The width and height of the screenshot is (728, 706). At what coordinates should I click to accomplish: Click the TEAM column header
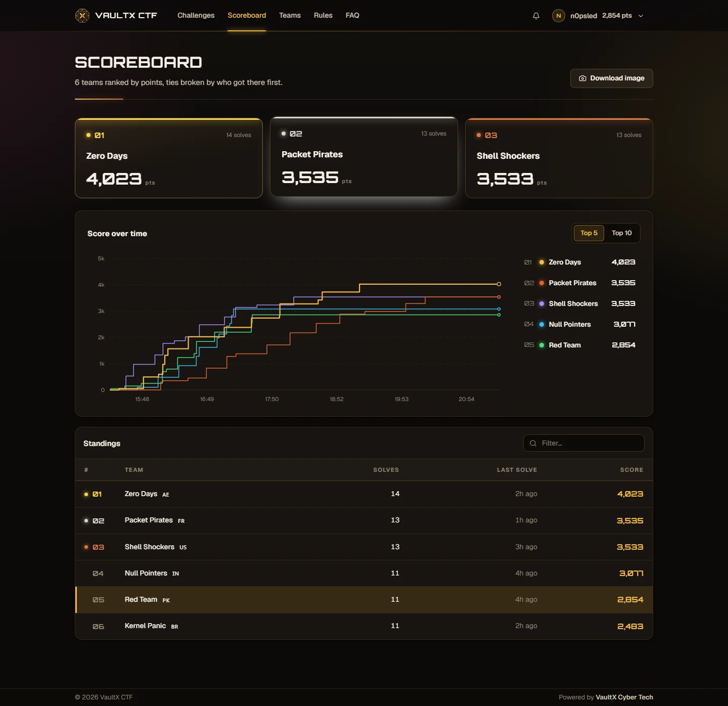coord(134,470)
